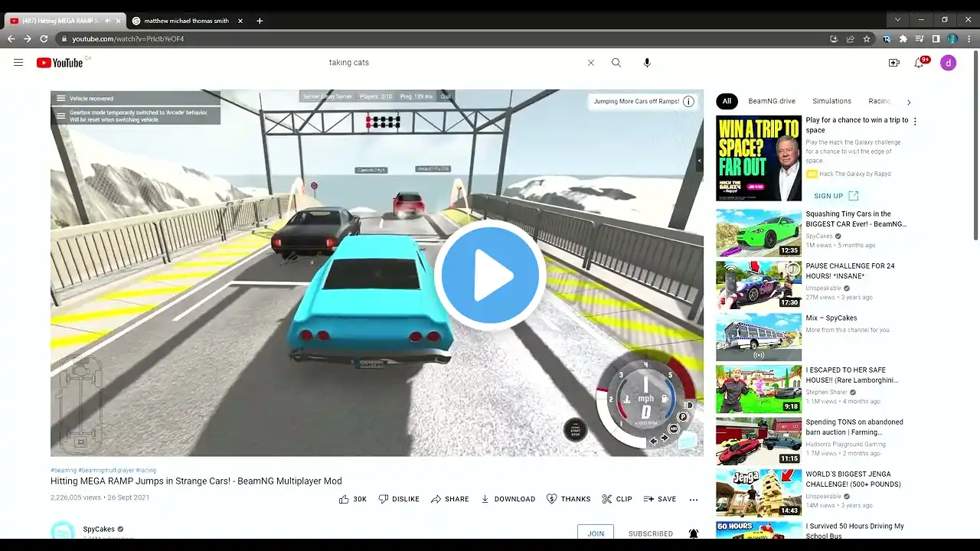Open the Create video icon

(x=893, y=63)
